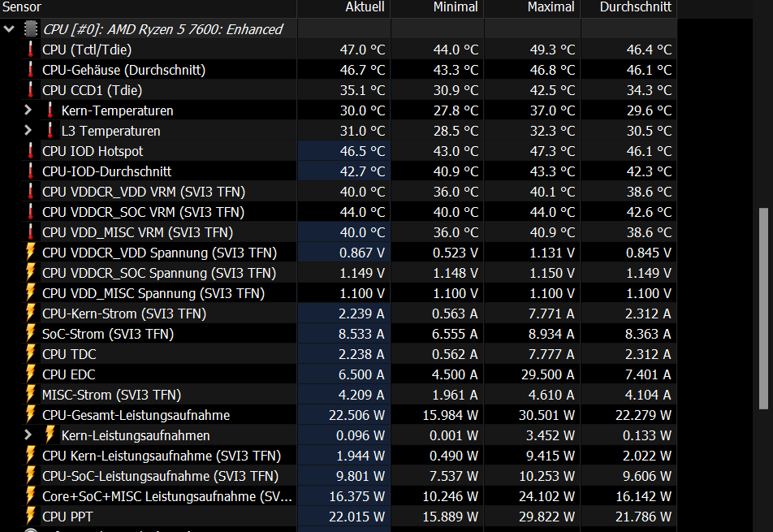Click the current value 22.506 W
This screenshot has height=532, width=773.
(x=357, y=415)
